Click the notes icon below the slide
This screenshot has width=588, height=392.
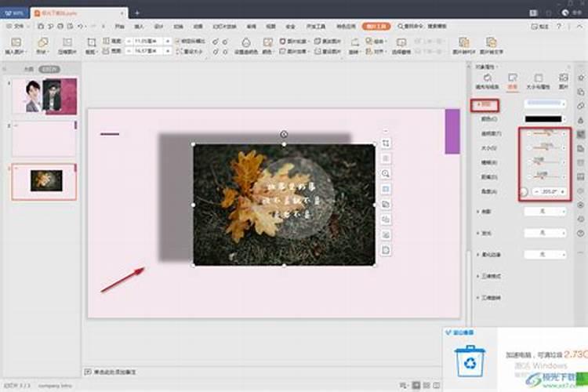coord(88,371)
